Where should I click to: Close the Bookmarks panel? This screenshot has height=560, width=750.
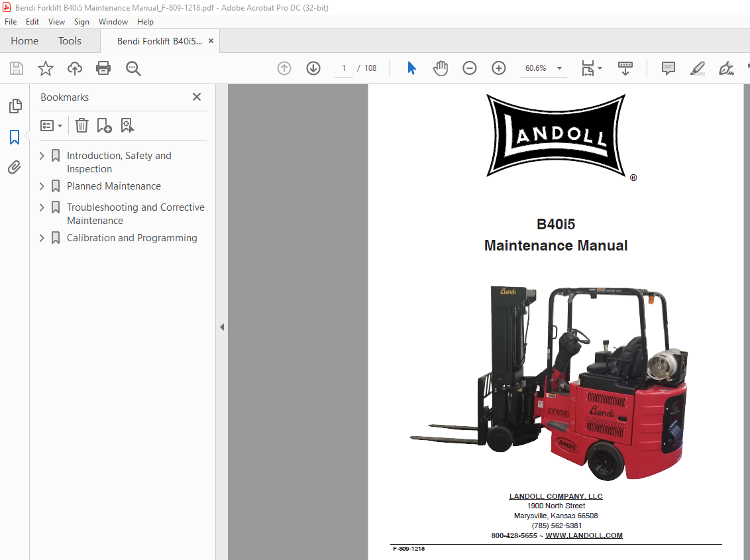click(x=197, y=97)
